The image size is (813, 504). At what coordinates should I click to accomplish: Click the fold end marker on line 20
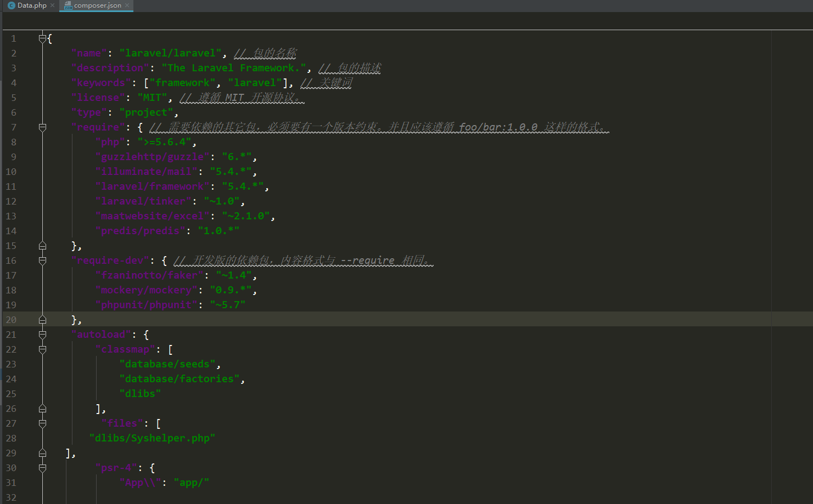(42, 320)
